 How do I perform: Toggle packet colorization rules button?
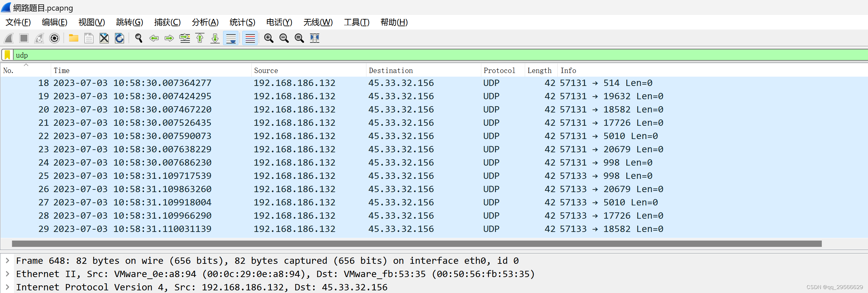(250, 38)
